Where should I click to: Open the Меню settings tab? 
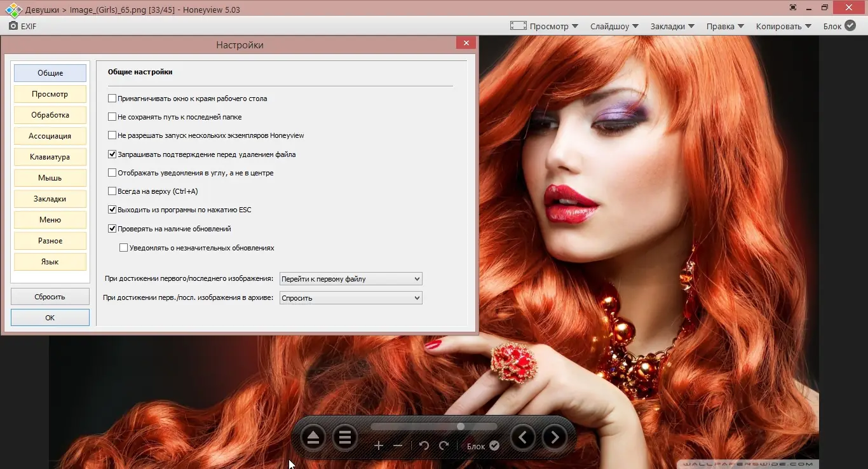tap(50, 220)
